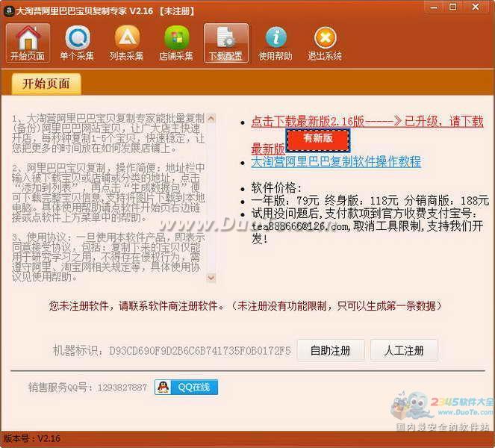Screen dimensions: 495x448
Task: Click the QQ在线 chat button
Action: coord(186,387)
